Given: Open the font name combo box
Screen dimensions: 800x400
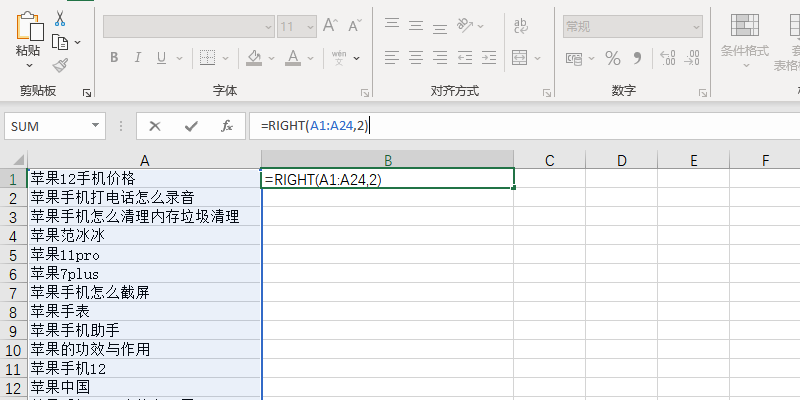Looking at the screenshot, I should click(x=189, y=27).
